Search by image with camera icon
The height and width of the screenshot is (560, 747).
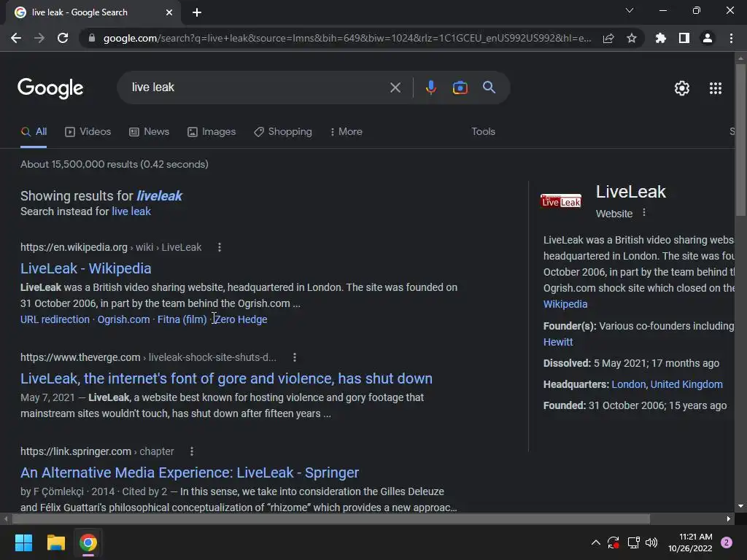pyautogui.click(x=460, y=87)
